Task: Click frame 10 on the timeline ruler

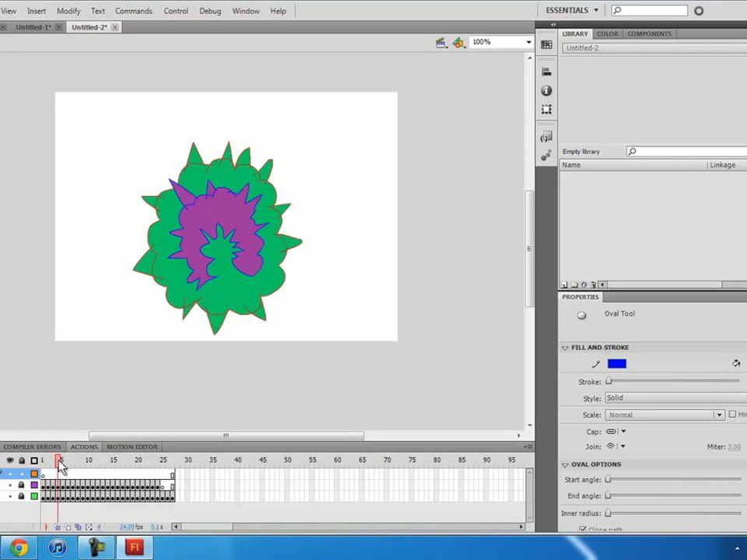Action: pyautogui.click(x=89, y=460)
